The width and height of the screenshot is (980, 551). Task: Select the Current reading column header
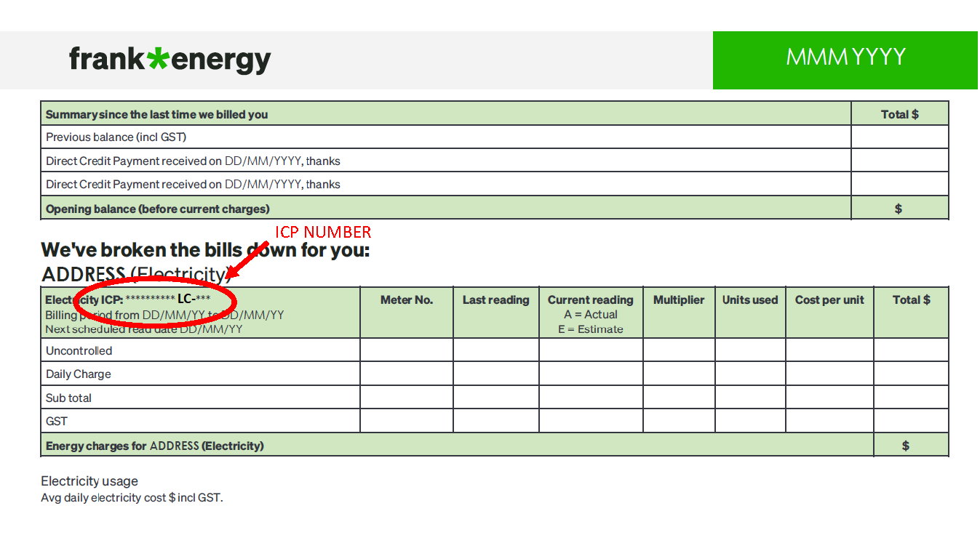tap(590, 300)
